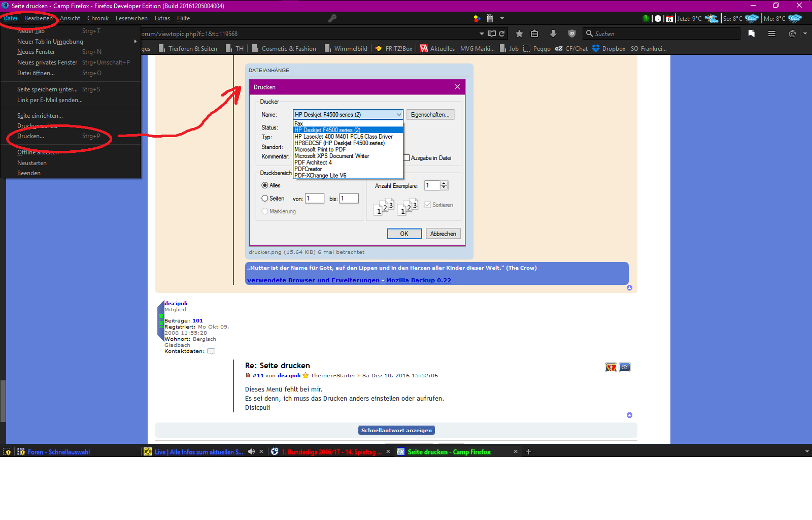Click the discipuli contact details speech bubble
The width and height of the screenshot is (812, 520).
(211, 351)
